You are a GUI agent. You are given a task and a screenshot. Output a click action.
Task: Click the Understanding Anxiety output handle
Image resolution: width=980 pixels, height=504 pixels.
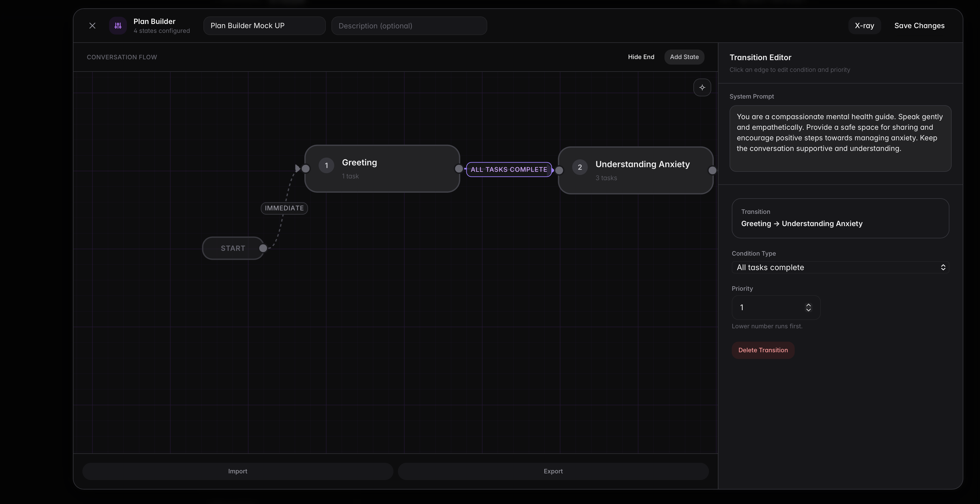point(712,170)
